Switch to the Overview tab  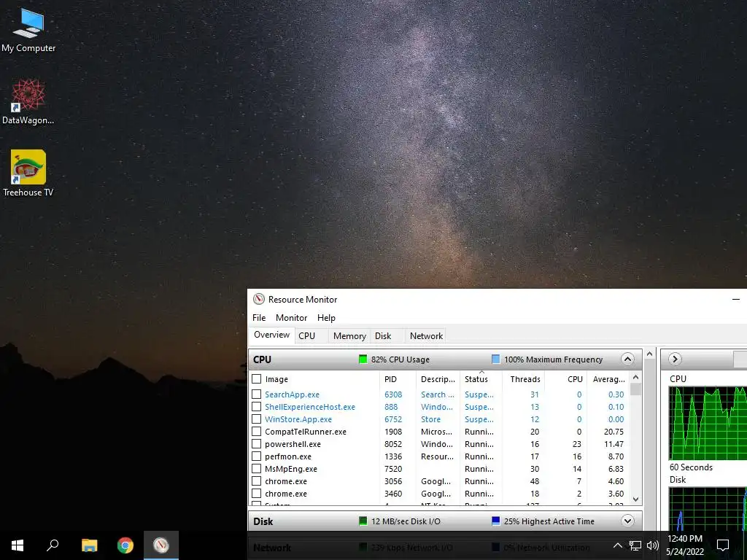[271, 335]
